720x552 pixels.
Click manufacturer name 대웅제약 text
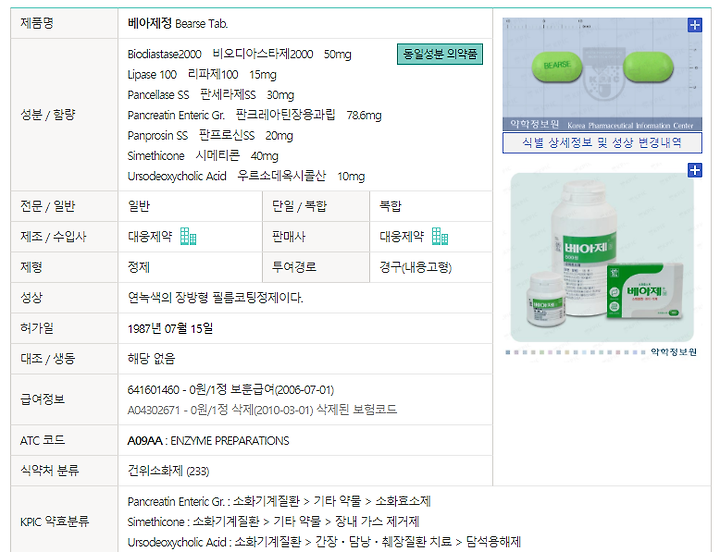click(150, 237)
